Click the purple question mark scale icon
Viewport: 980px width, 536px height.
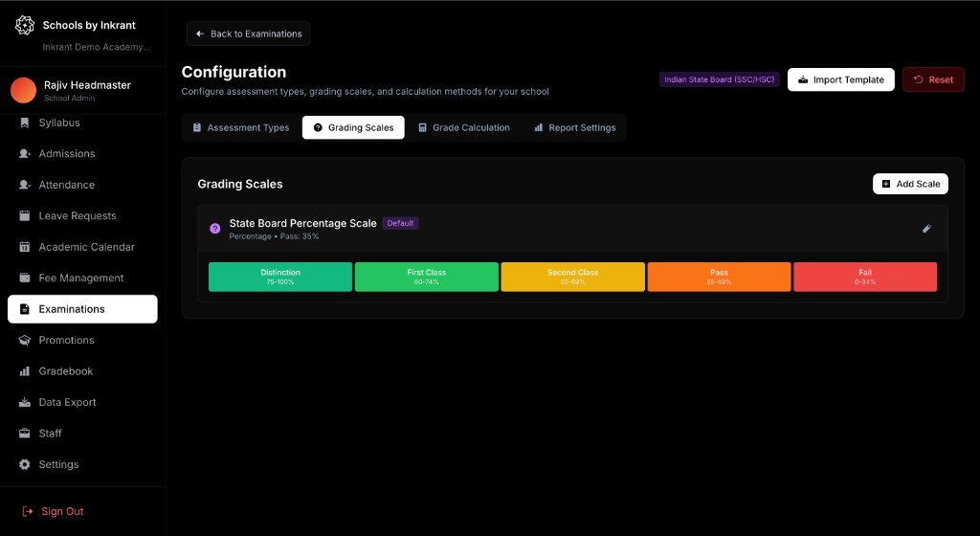click(x=215, y=229)
